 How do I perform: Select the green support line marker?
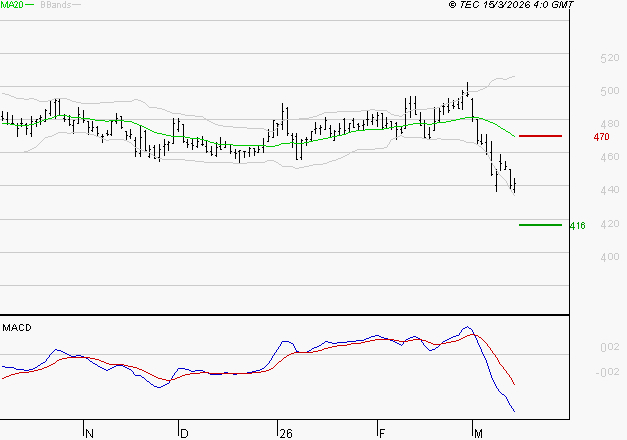coord(540,225)
